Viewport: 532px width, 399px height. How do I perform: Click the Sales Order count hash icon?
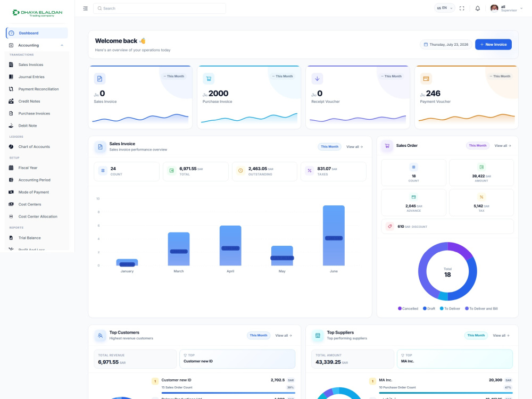pos(413,167)
